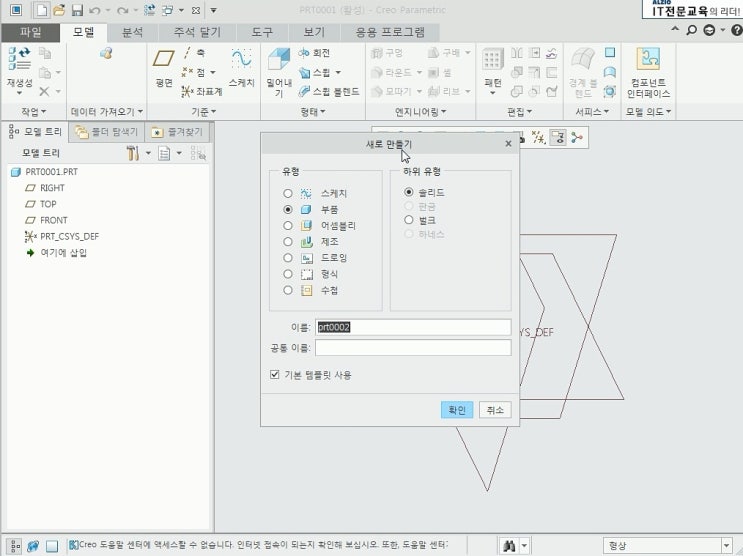Select the Format (형식) type radio button
The image size is (743, 556).
288,274
